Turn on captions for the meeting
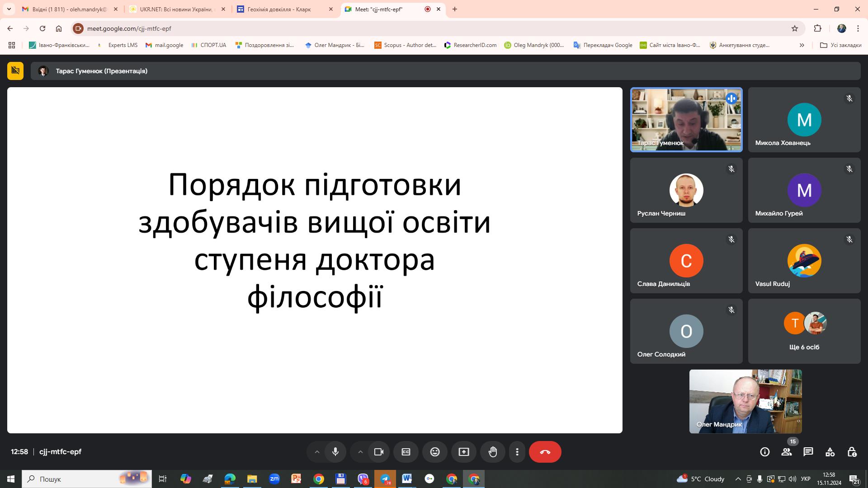 (406, 451)
